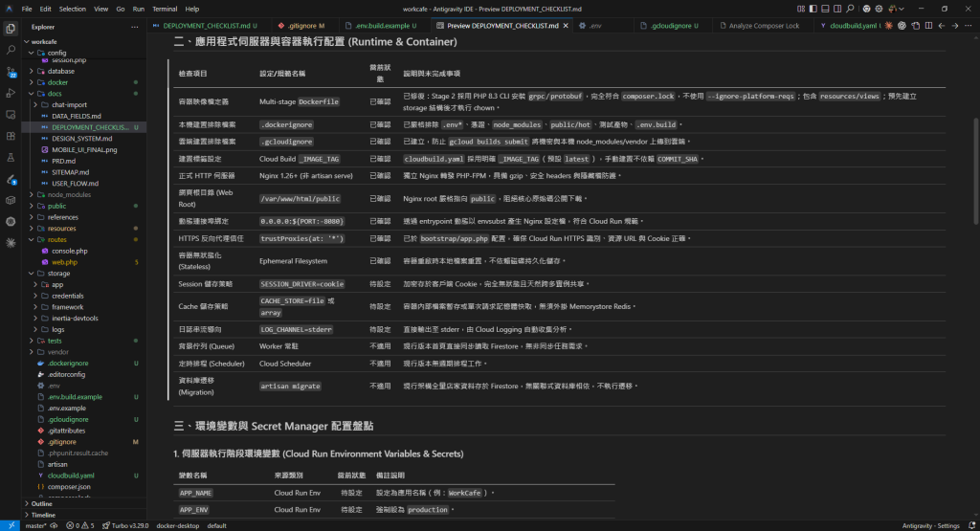980x531 pixels.
Task: Open the Search view in activity bar
Action: click(x=11, y=50)
